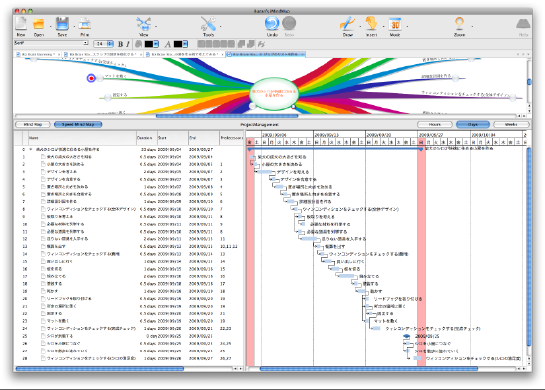Select the Draw pen icon

(347, 24)
